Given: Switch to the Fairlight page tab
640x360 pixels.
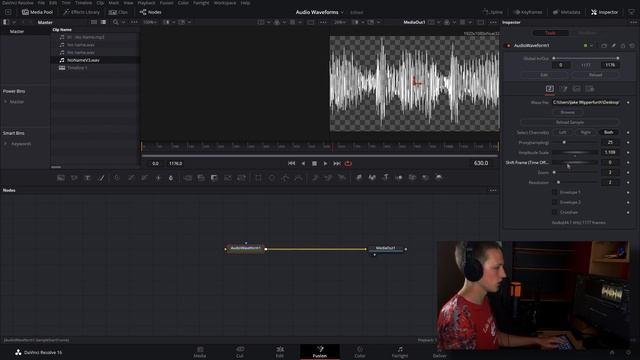Looking at the screenshot, I should pyautogui.click(x=400, y=352).
